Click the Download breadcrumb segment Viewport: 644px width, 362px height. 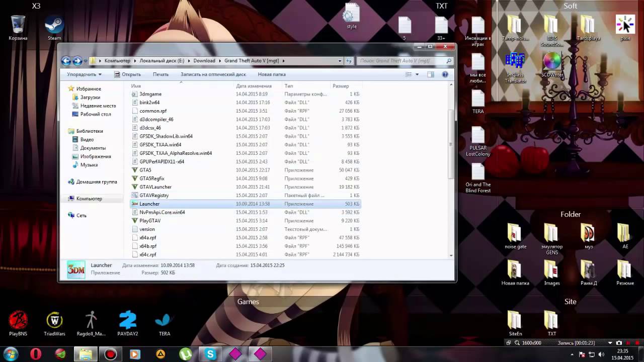[x=204, y=61]
